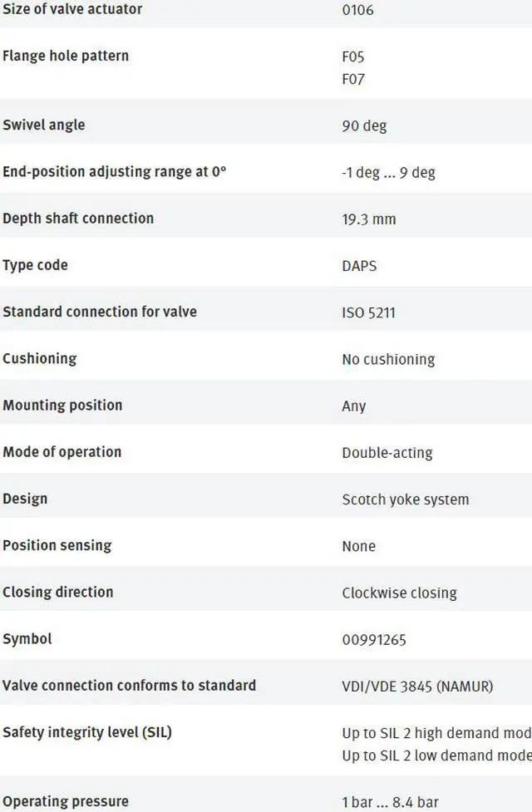Click the 'Clockwise closing' value
532x812 pixels.
pyautogui.click(x=399, y=593)
